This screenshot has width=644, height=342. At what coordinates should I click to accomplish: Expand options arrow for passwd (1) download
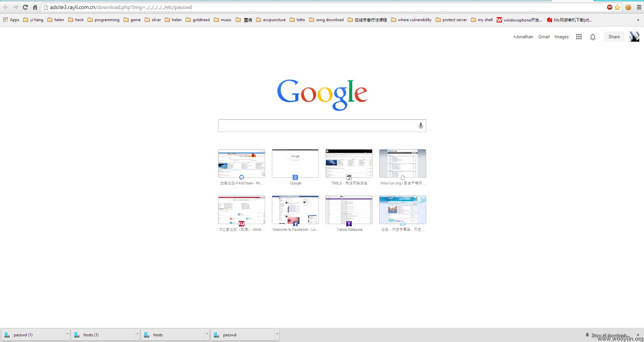pos(67,335)
